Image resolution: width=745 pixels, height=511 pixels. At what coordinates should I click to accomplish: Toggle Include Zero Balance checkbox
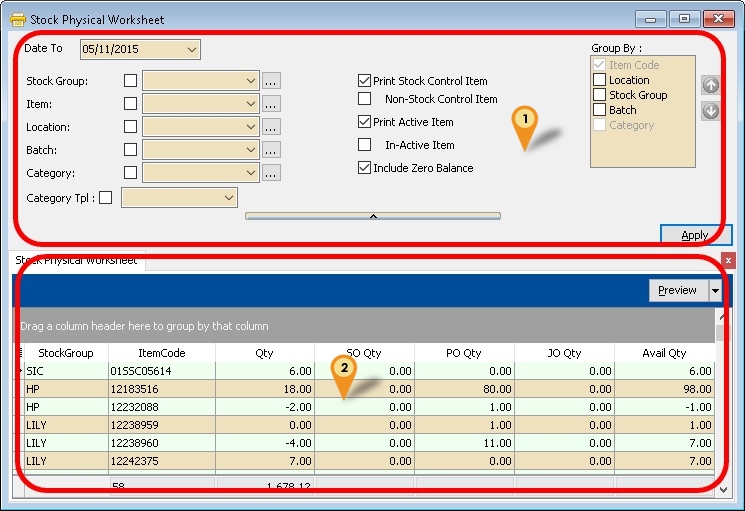coord(365,168)
